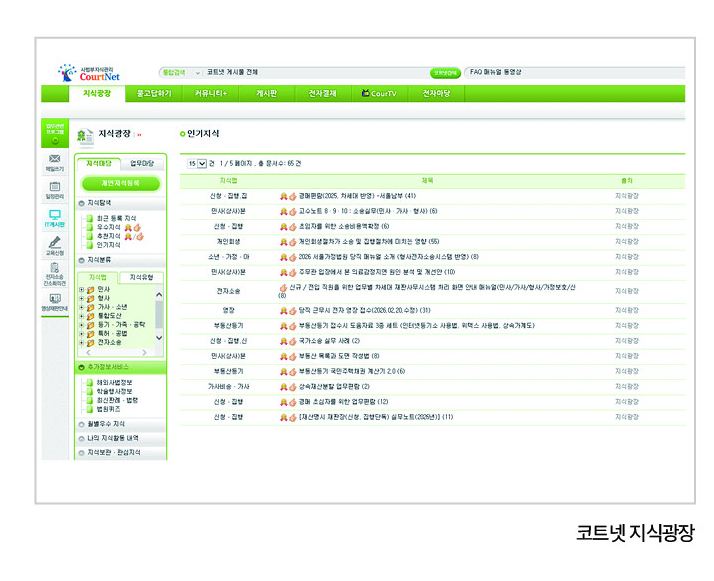Screen dimensions: 714x581
Task: Open the IT게시판 monitor icon
Action: click(54, 215)
